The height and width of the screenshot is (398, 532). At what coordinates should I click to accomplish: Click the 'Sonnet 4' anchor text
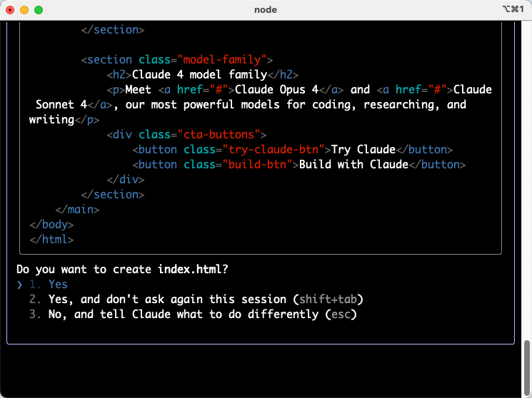click(x=61, y=104)
